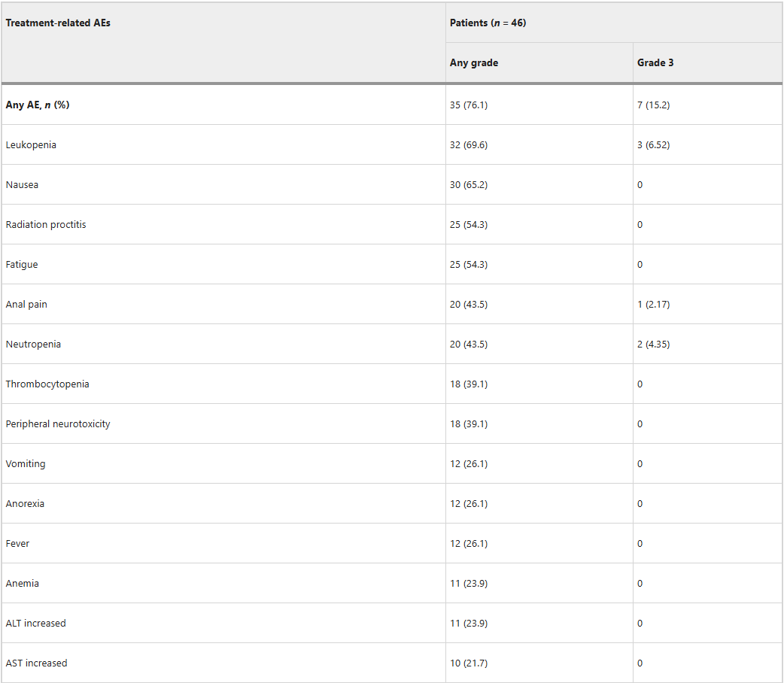This screenshot has height=683, width=784.
Task: Click the Radiation proctitis row label
Action: (46, 224)
